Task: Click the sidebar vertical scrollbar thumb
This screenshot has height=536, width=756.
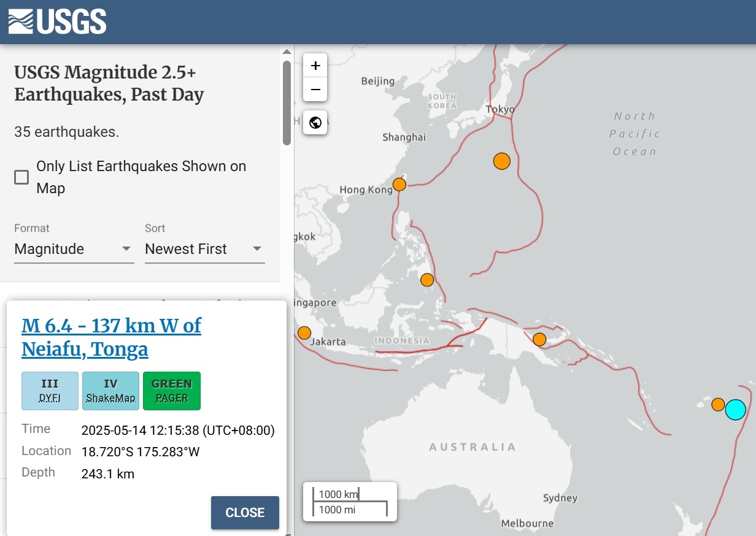Action: (287, 103)
